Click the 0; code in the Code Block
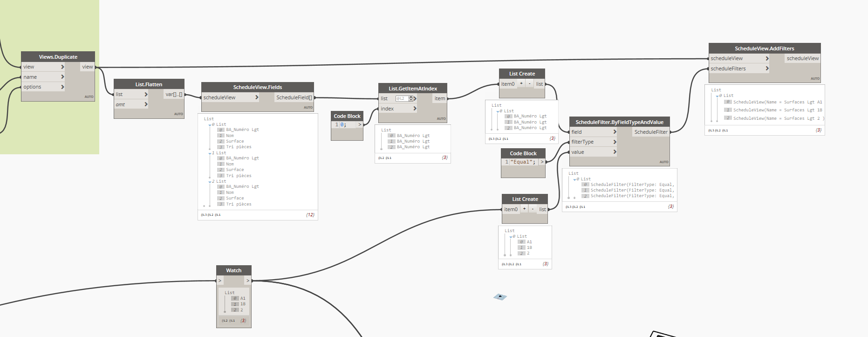868x337 pixels. point(343,125)
